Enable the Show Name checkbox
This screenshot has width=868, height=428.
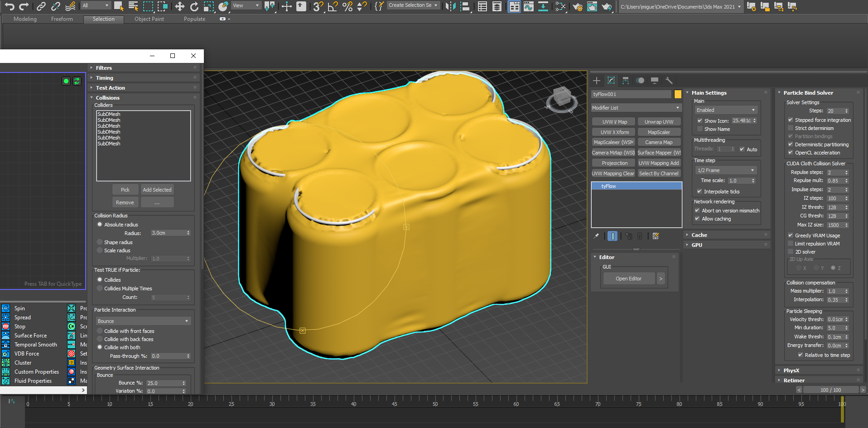click(700, 129)
